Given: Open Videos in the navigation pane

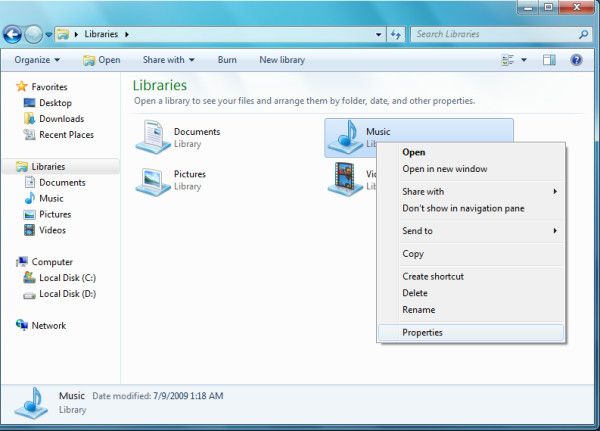Looking at the screenshot, I should click(52, 230).
